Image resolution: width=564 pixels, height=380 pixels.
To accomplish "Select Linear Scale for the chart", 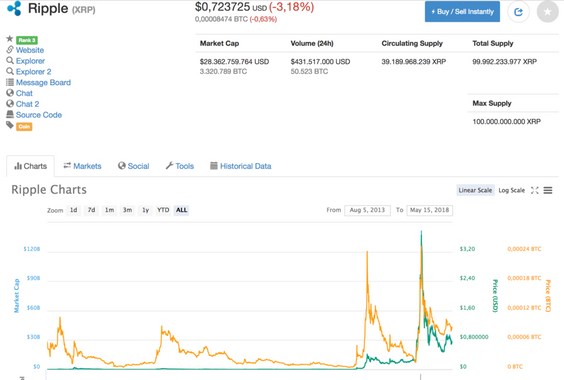I will [x=475, y=190].
